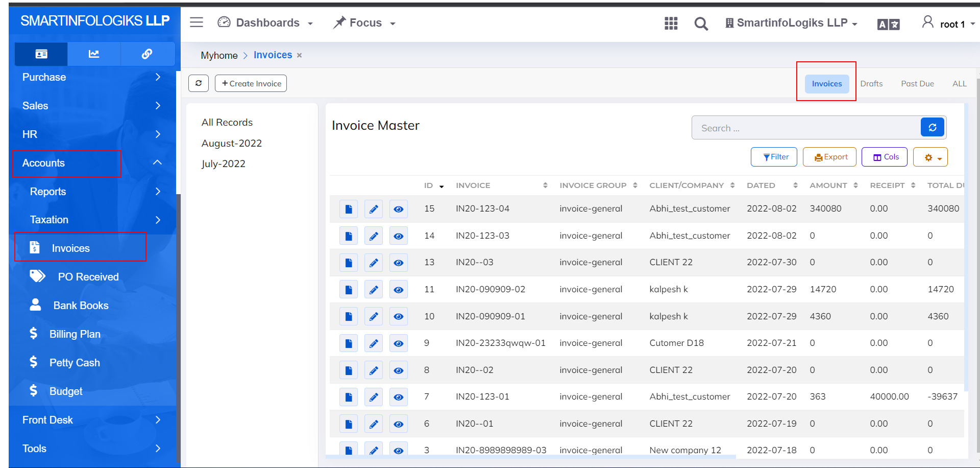Open the Dashboards dropdown

tap(265, 23)
